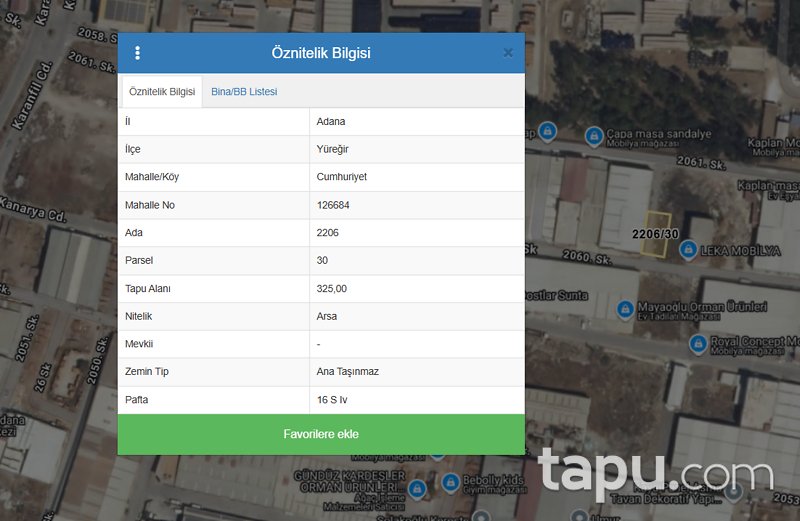Select the Öznitelik Bilgisi tab

[162, 92]
